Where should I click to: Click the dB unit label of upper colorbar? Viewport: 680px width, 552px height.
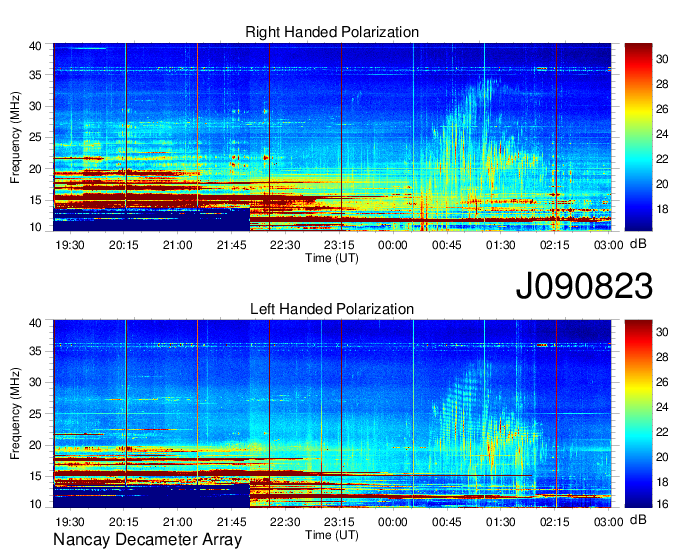point(638,244)
